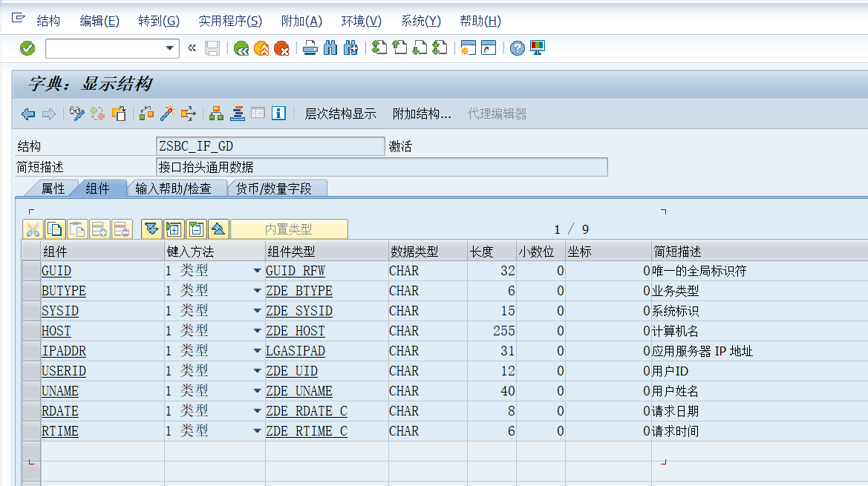Viewport: 868px width, 486px height.
Task: Open the 帮助(H) menu
Action: pyautogui.click(x=480, y=21)
